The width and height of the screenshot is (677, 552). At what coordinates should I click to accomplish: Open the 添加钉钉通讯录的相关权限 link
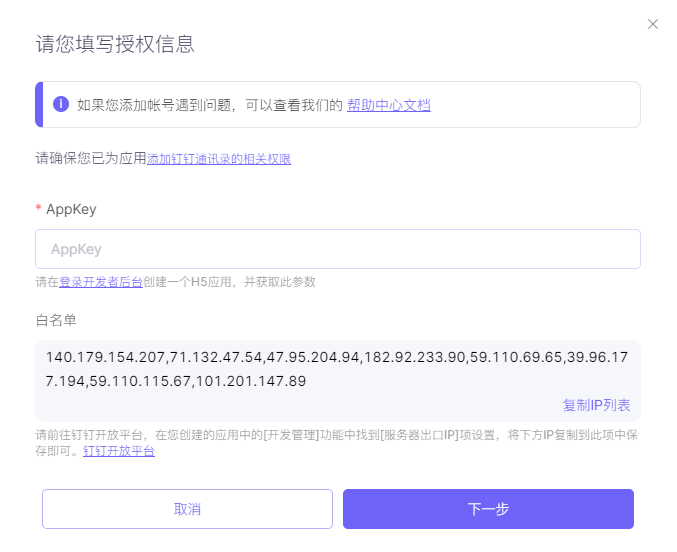tap(218, 159)
